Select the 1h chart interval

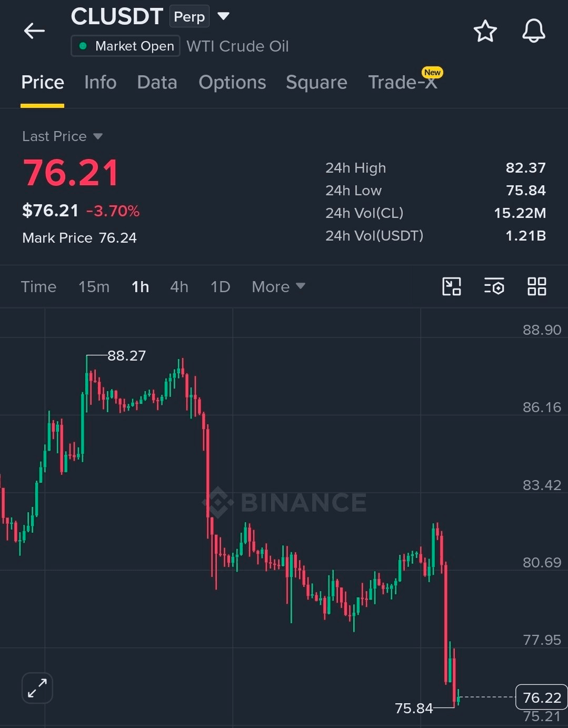click(x=140, y=287)
